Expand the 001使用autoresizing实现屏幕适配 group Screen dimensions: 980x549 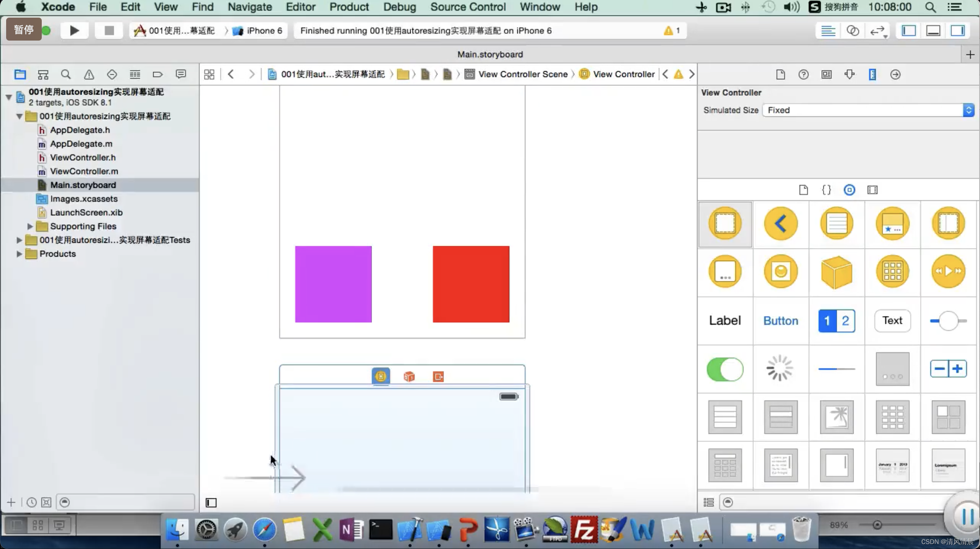[18, 116]
